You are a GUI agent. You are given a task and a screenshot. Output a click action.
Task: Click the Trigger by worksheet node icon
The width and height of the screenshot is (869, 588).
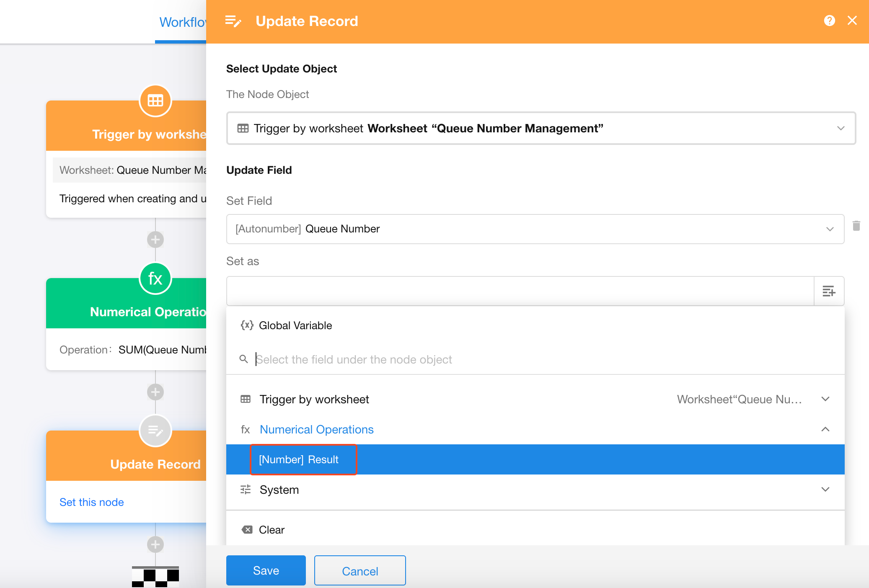pos(155,101)
